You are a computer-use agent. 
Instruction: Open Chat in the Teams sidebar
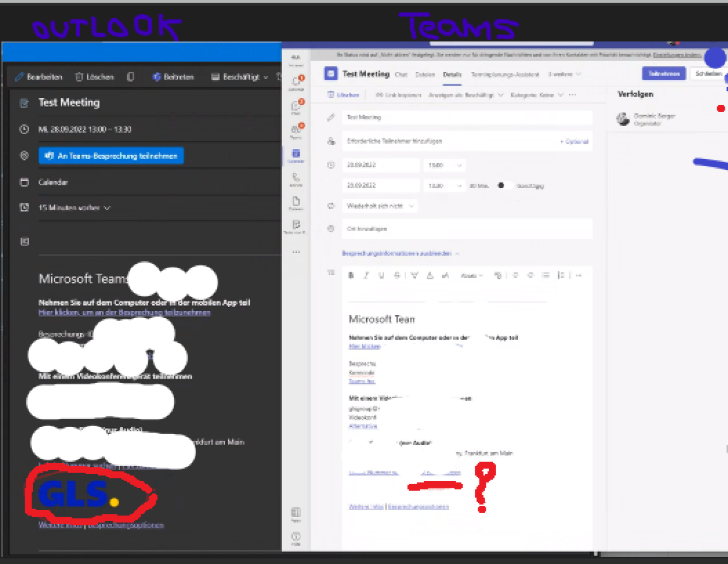point(296,107)
